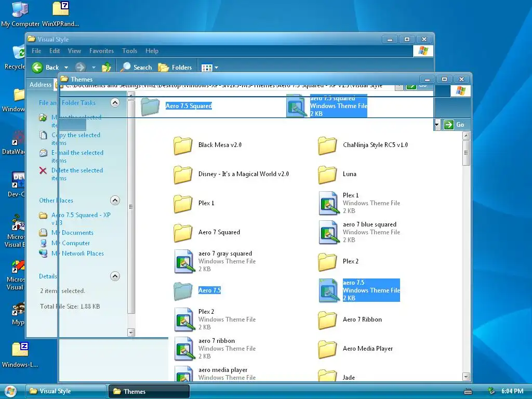
Task: Click the green Go button in Themes window
Action: click(454, 125)
